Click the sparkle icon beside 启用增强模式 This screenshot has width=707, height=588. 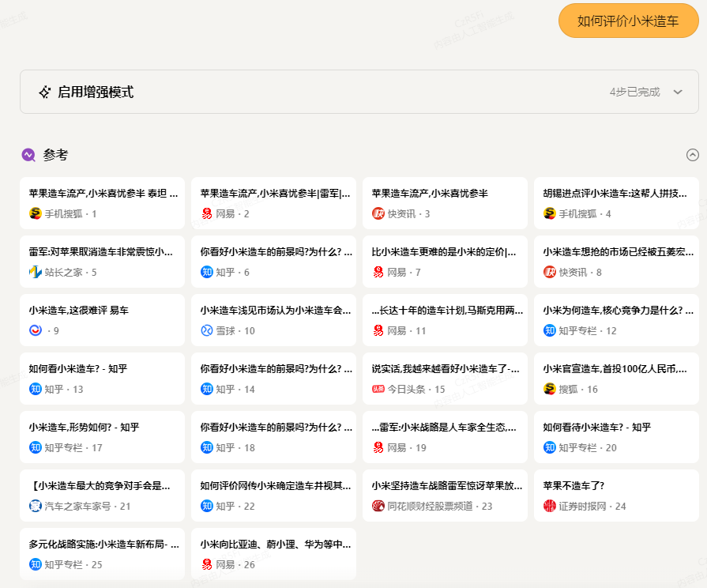45,92
